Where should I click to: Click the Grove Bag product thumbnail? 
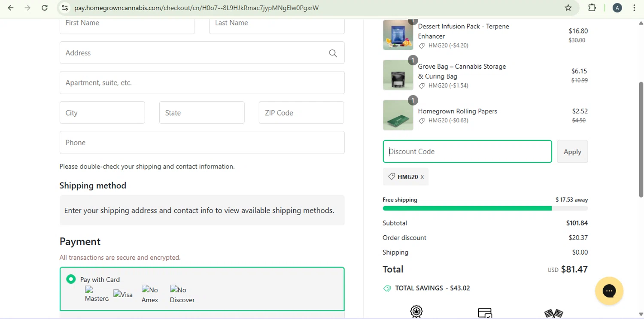coord(398,75)
